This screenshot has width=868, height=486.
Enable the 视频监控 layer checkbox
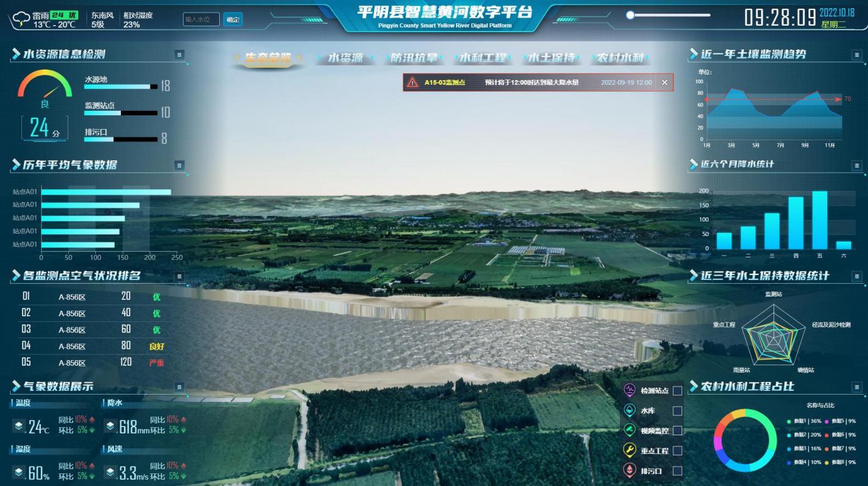tap(677, 431)
